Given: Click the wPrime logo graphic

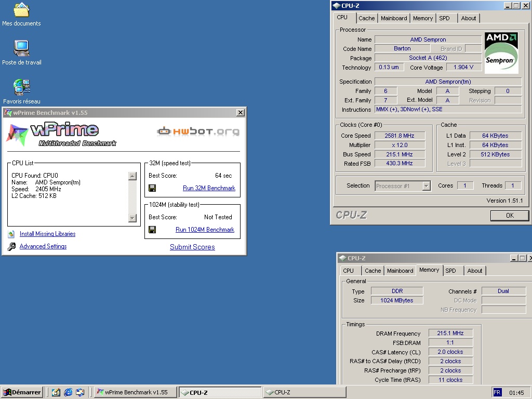Looking at the screenshot, I should (x=61, y=135).
